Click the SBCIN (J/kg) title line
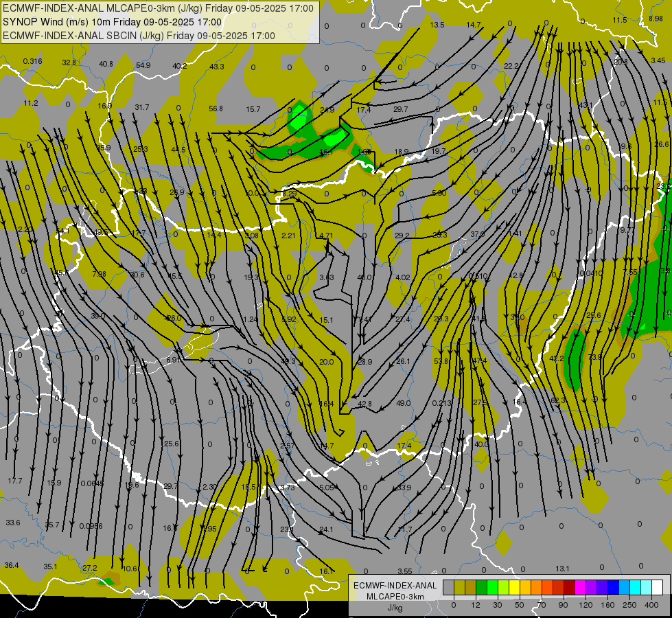 (x=139, y=36)
